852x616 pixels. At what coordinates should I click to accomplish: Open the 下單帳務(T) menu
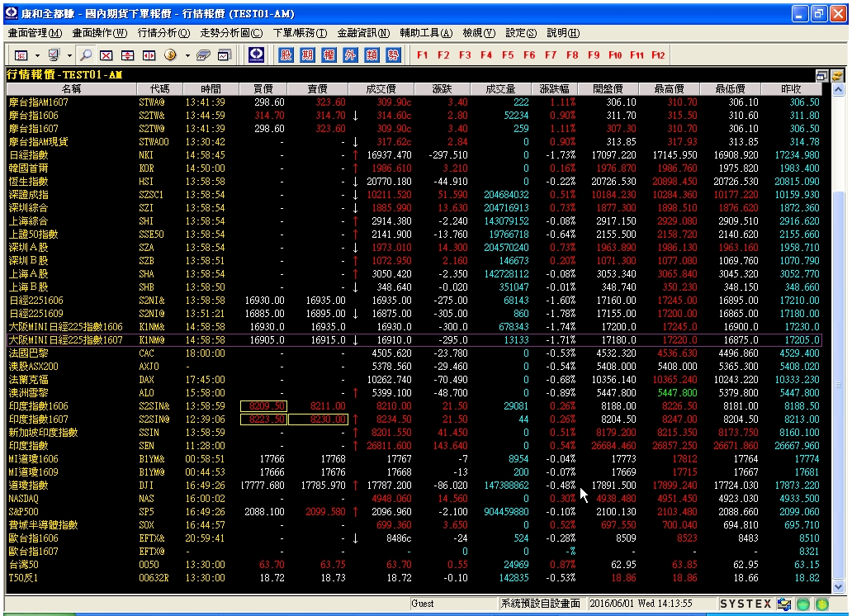pos(300,33)
